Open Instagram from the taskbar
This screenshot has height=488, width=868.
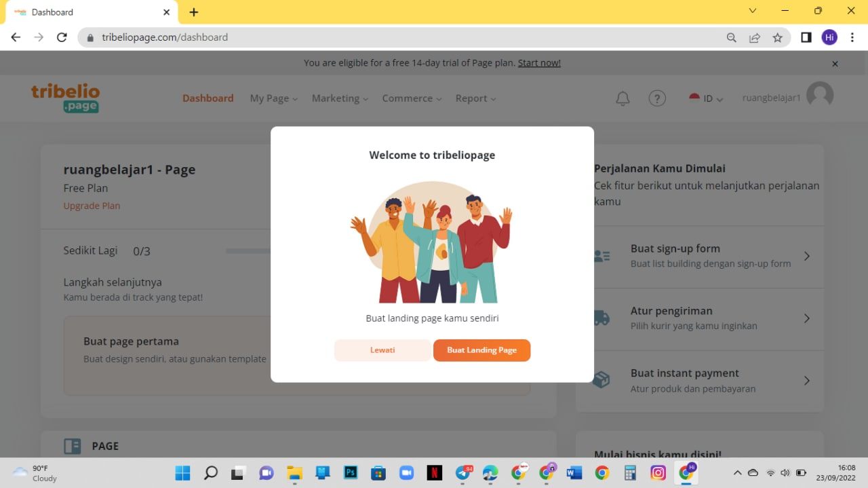[x=658, y=473]
